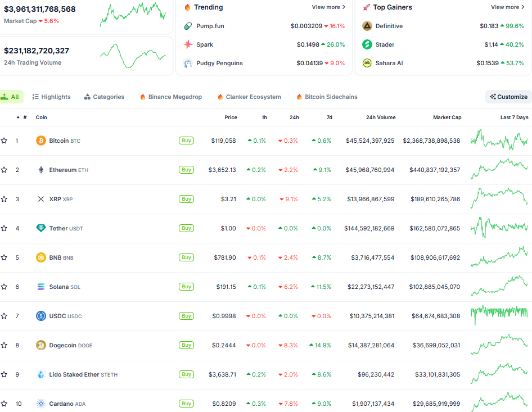This screenshot has width=532, height=412.
Task: Favorite Ethereum with its star icon
Action: (4, 170)
